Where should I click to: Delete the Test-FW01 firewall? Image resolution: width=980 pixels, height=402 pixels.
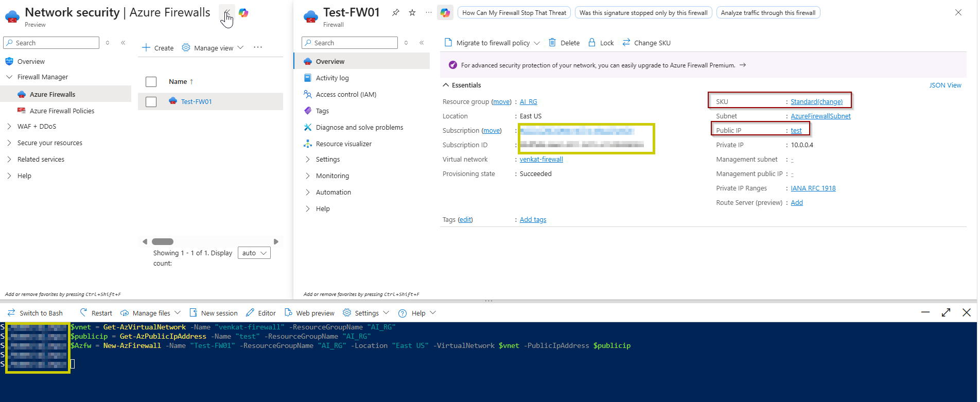tap(564, 43)
